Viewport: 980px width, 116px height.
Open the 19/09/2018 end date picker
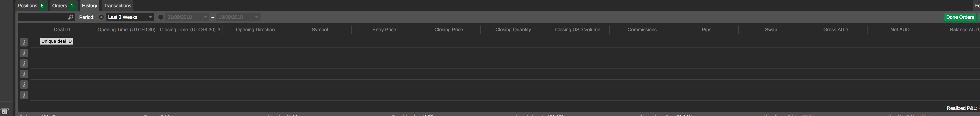(x=238, y=17)
